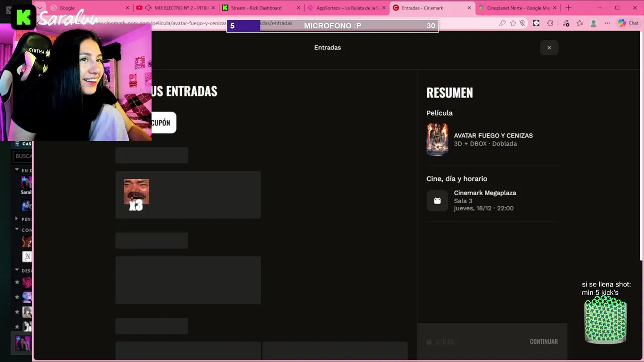
Task: Open the Copilot Chat button
Action: tap(628, 23)
